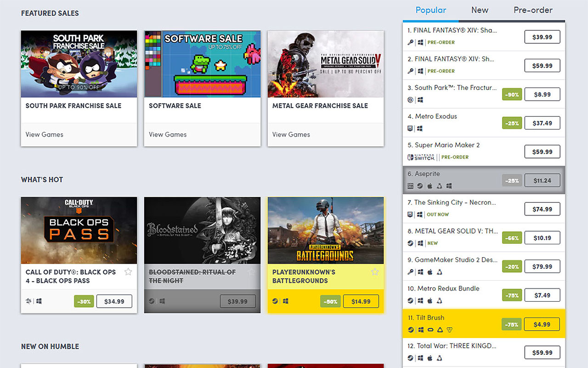Image resolution: width=588 pixels, height=368 pixels.
Task: Click the Epic Games icon on The Sinking City row
Action: [411, 214]
